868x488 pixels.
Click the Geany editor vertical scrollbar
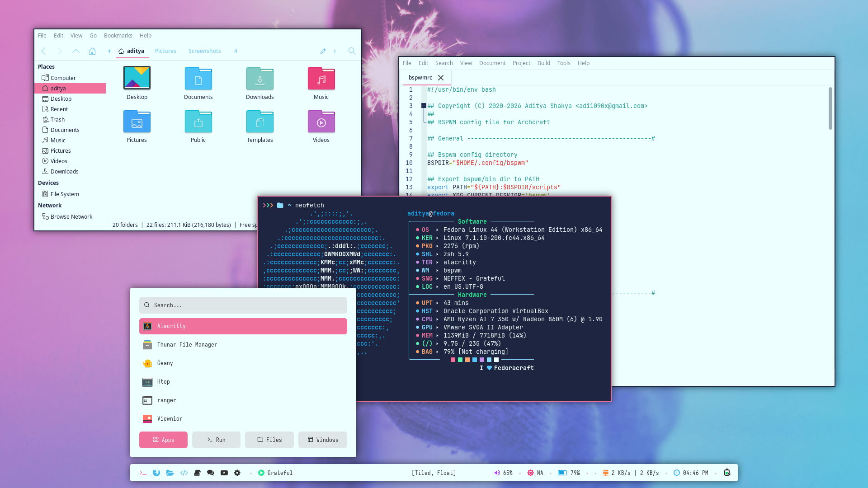830,108
